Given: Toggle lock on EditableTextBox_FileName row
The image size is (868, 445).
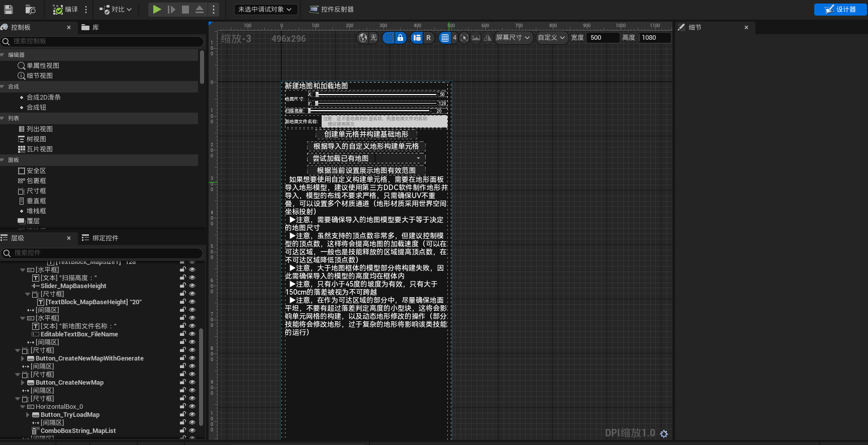Looking at the screenshot, I should click(183, 334).
